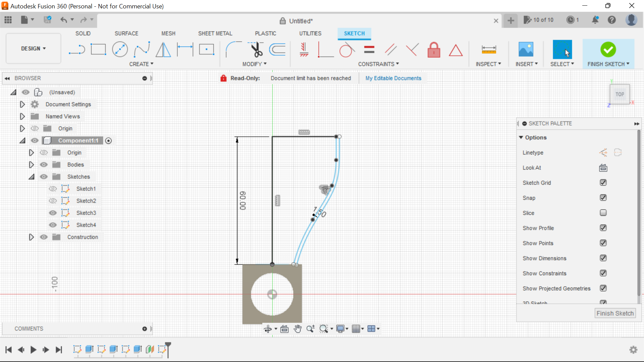644x362 pixels.
Task: Click the Finish Sketch button
Action: pos(615,313)
